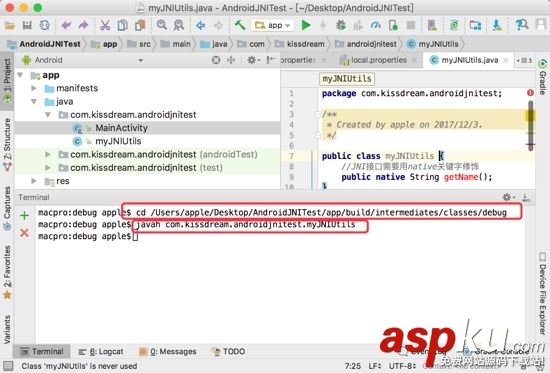Open the Captures side tool window

[x=7, y=208]
